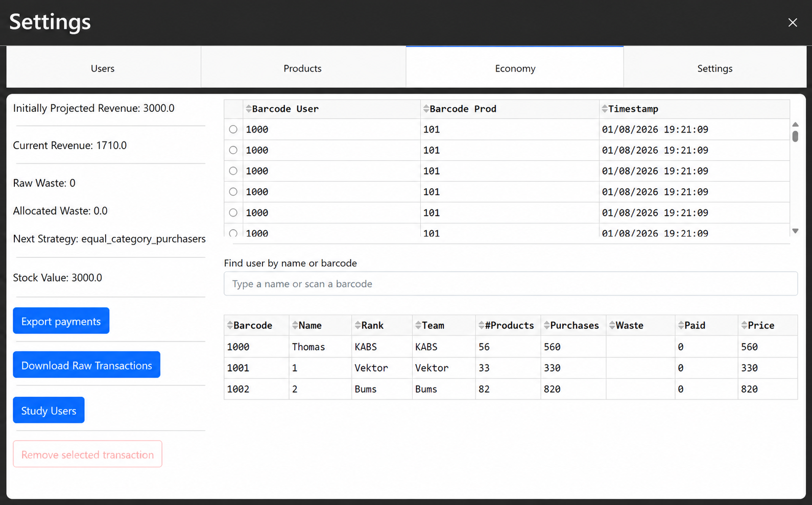Click the Name column sort arrows
This screenshot has width=812, height=505.
295,325
